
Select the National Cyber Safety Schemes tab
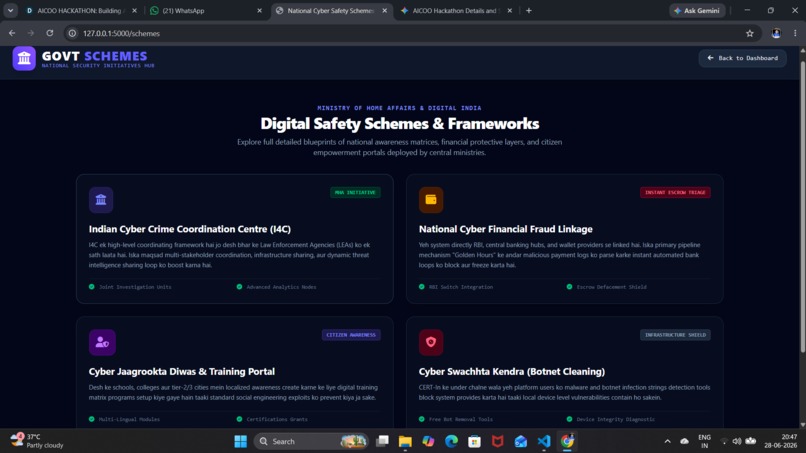click(330, 10)
